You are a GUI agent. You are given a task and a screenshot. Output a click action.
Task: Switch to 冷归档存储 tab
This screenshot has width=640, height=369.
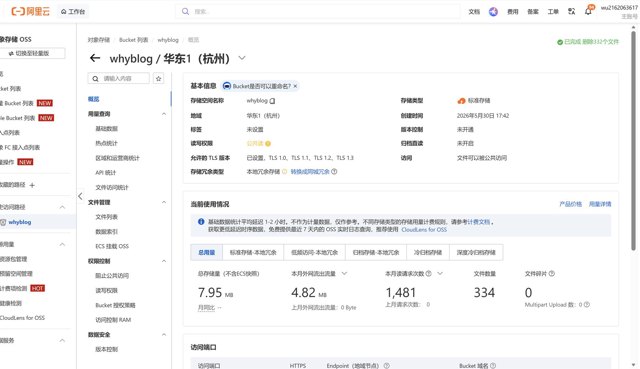(x=428, y=252)
